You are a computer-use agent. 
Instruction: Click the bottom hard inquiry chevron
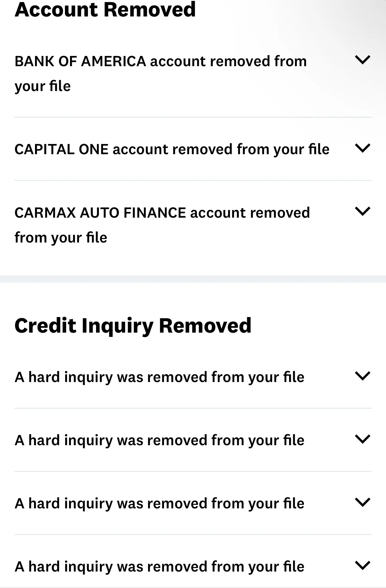(x=362, y=566)
